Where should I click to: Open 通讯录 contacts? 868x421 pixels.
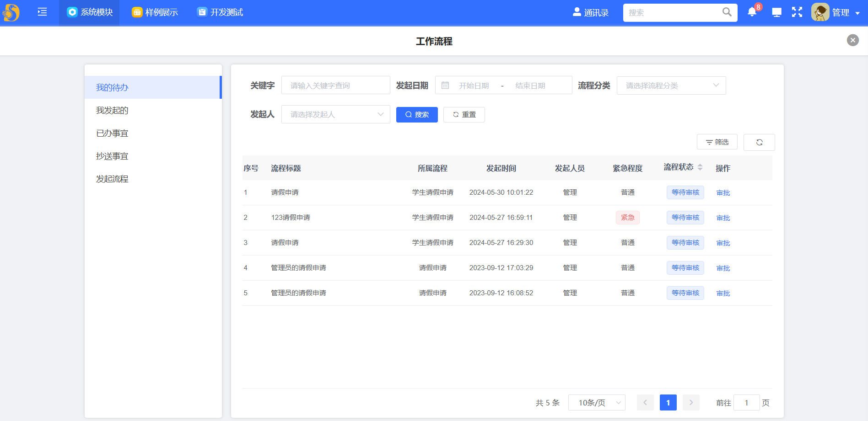click(591, 12)
